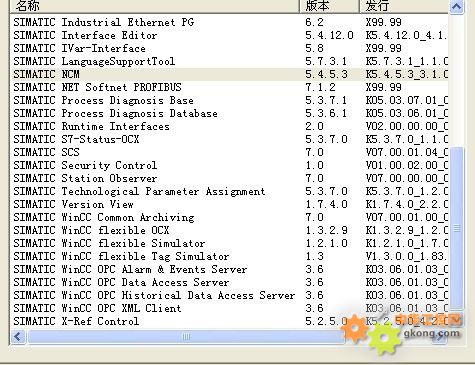Screen dimensions: 475x365
Task: Click the vertical scrollbar thumb
Action: (x=457, y=228)
